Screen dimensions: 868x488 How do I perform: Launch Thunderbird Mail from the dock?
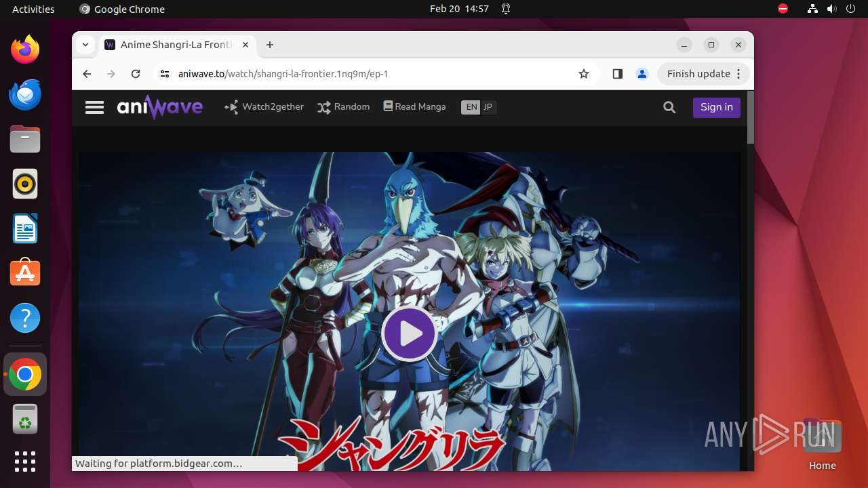(x=25, y=94)
